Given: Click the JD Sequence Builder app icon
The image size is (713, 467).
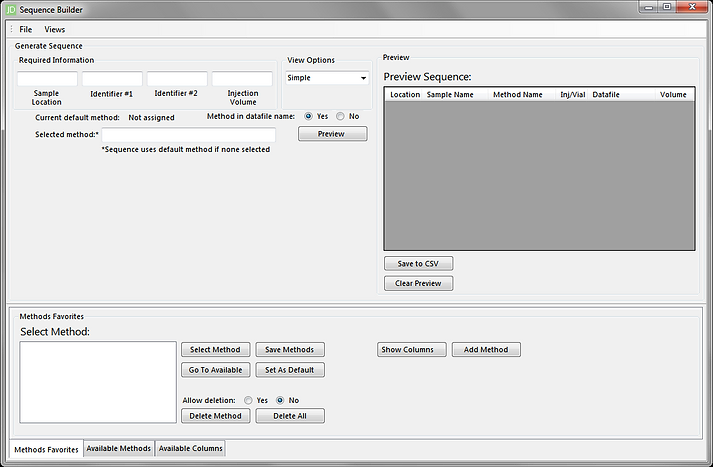Looking at the screenshot, I should click(x=11, y=10).
